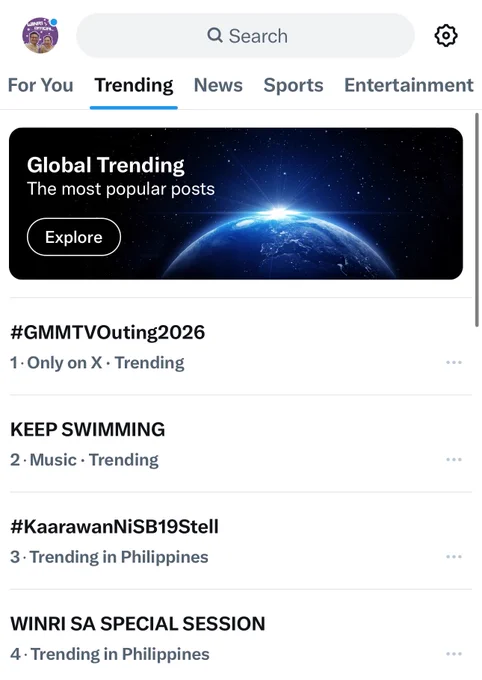The height and width of the screenshot is (680, 482).
Task: Click inside the Search input field
Action: 246,36
